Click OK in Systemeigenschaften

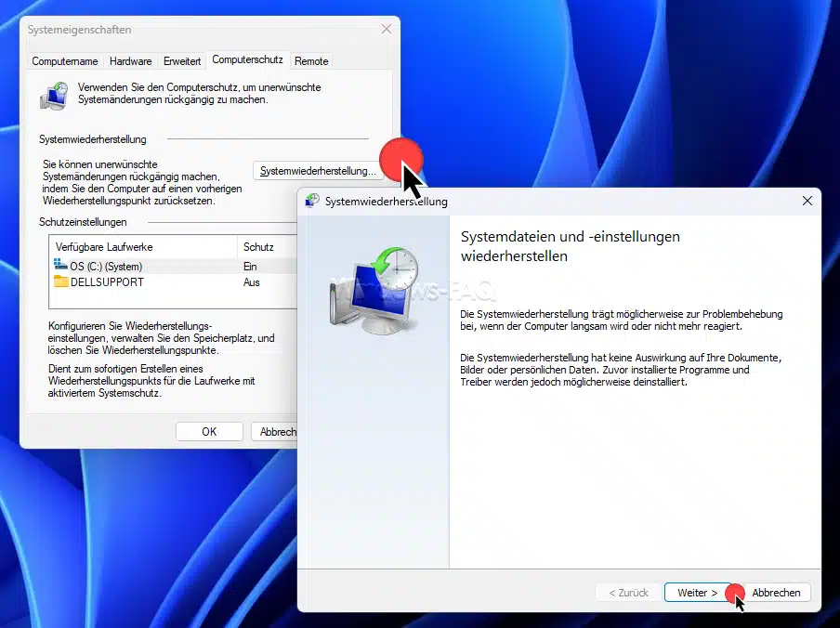pyautogui.click(x=209, y=431)
